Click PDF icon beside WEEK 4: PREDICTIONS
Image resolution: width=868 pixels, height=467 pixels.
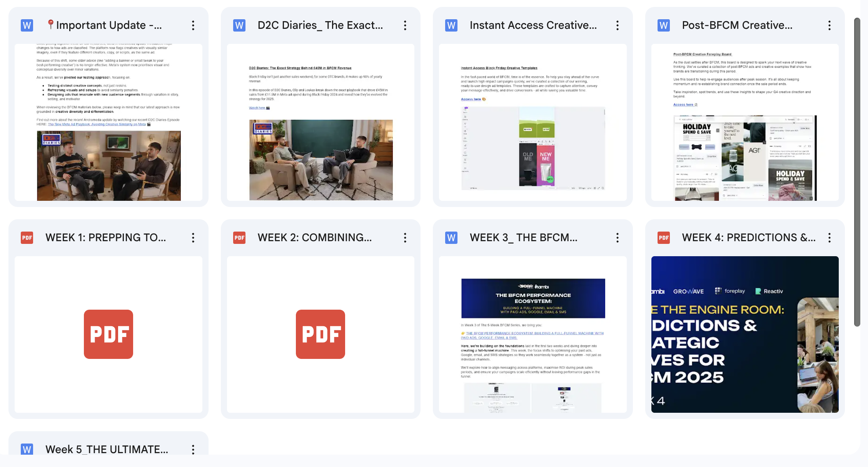(664, 238)
